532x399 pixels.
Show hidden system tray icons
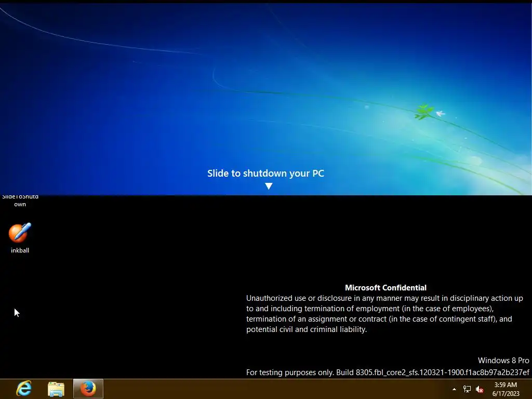click(x=454, y=389)
